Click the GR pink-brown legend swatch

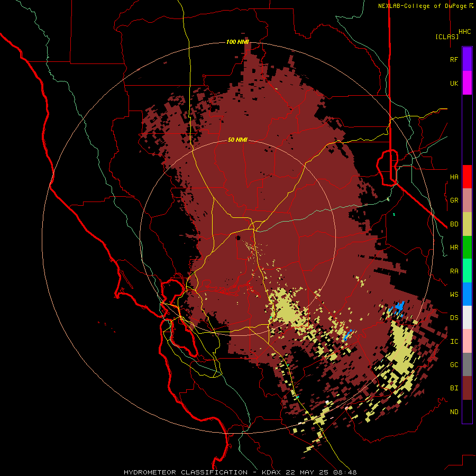tap(467, 200)
